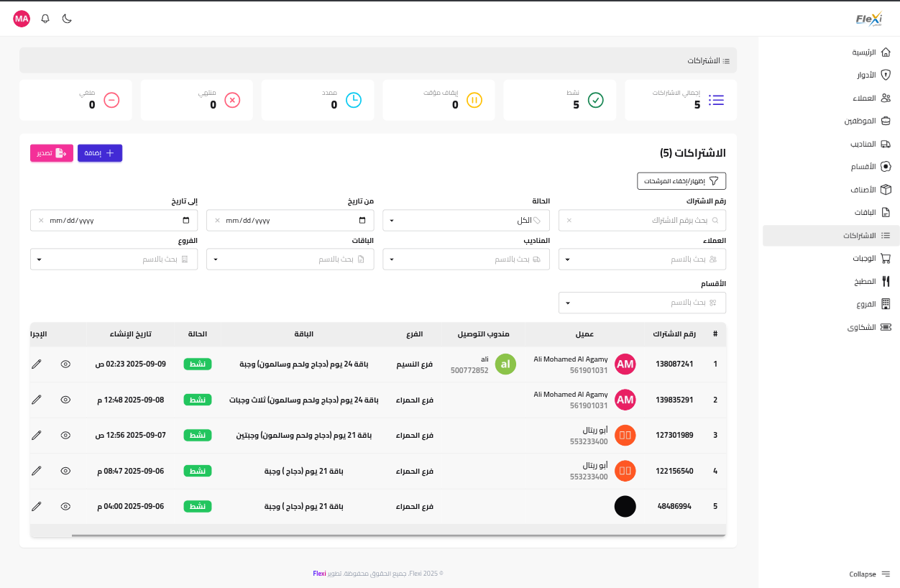Click the notification bell icon
Screen dimensions: 900x588
click(45, 19)
